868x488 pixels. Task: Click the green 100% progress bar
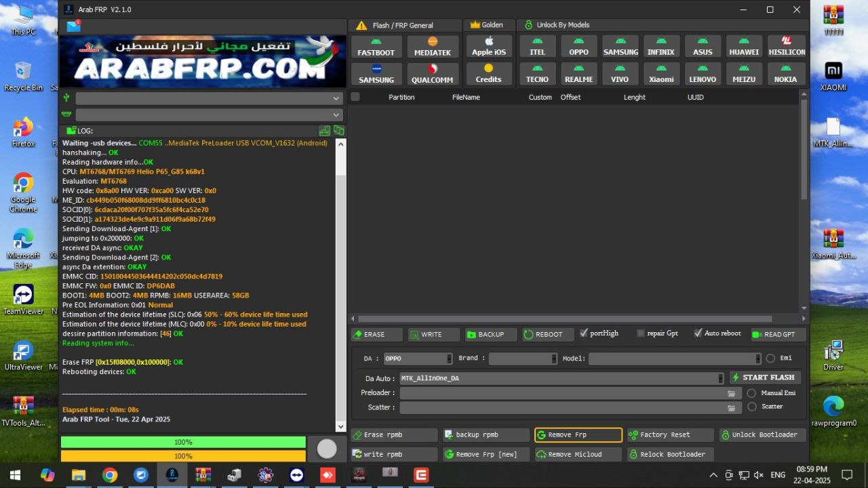tap(183, 442)
